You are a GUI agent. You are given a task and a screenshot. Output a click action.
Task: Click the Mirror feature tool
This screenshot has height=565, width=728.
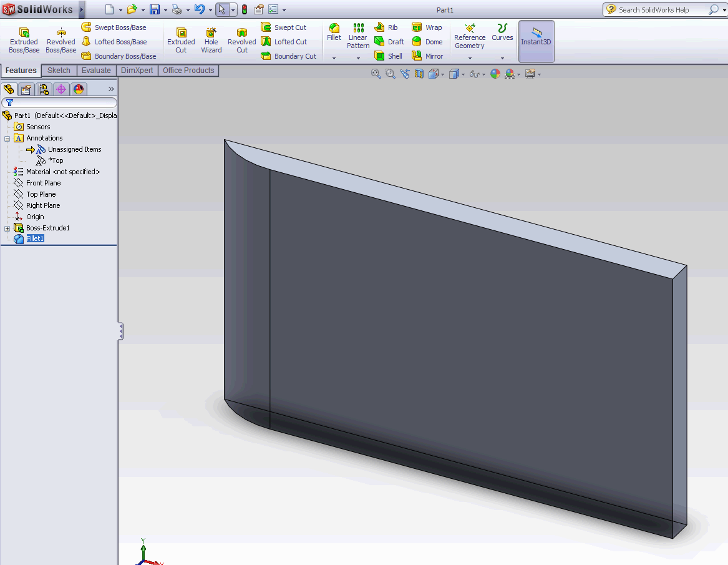coord(427,56)
